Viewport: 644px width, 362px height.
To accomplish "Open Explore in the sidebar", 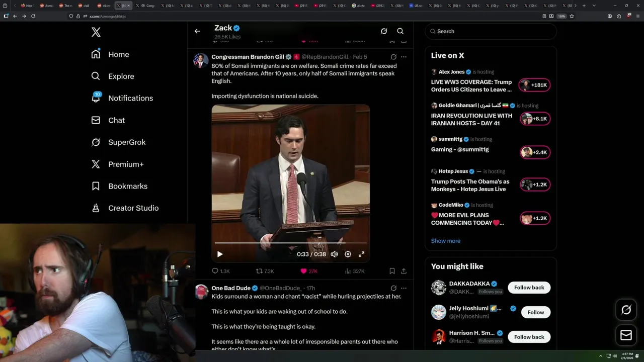I will coord(113,76).
